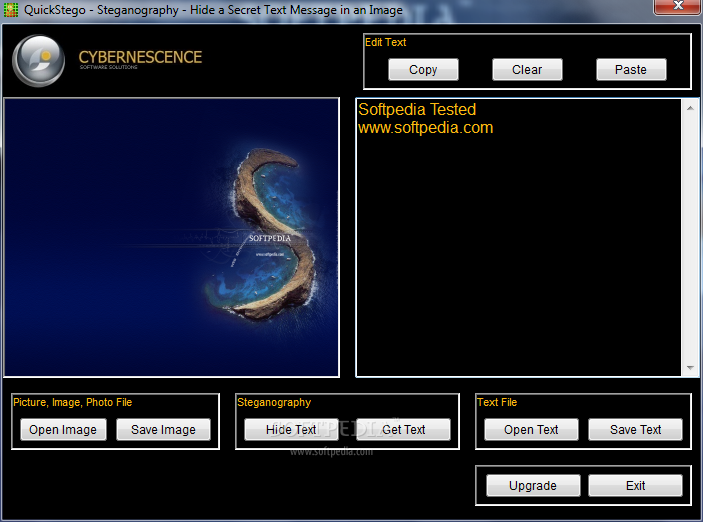Exit the QuickStego application

click(x=635, y=486)
